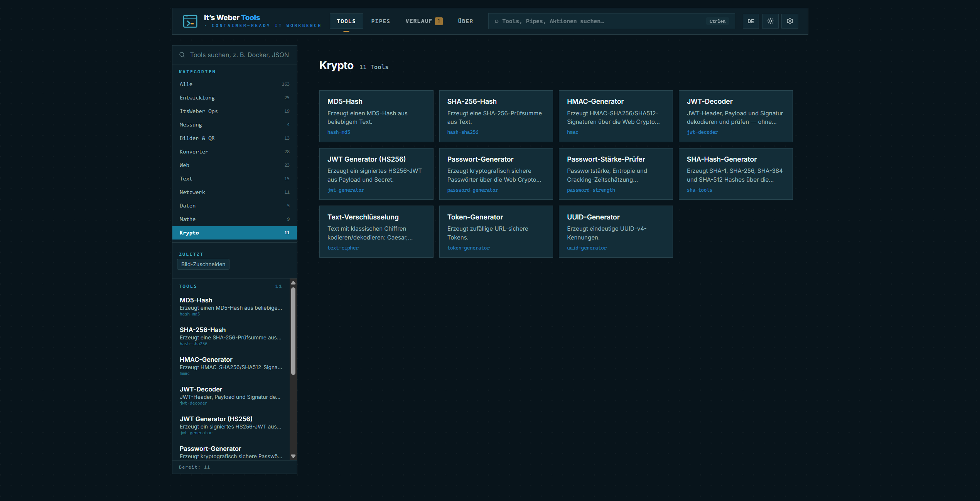Image resolution: width=980 pixels, height=501 pixels.
Task: Select the Netzwerk category
Action: pos(234,192)
